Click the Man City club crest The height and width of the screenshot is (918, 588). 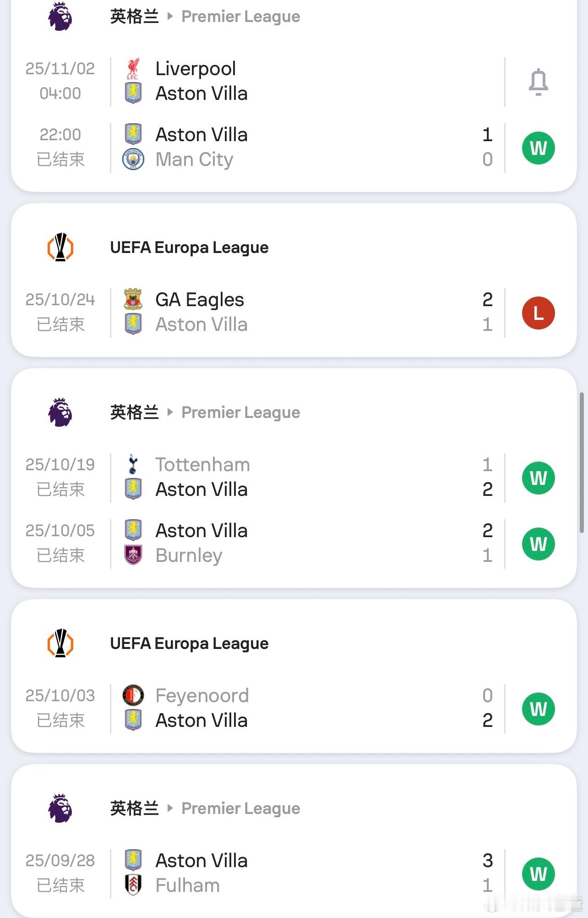pos(133,159)
